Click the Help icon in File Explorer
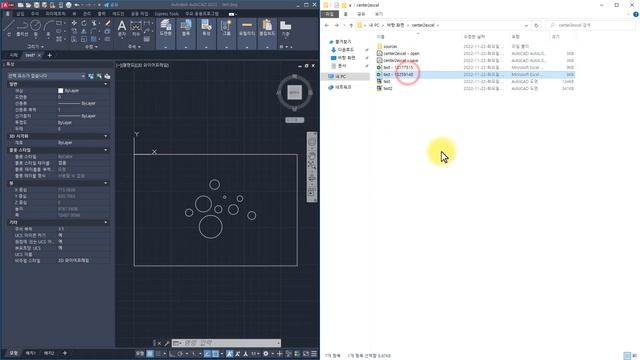Viewport: 640px width, 360px height. pos(636,14)
